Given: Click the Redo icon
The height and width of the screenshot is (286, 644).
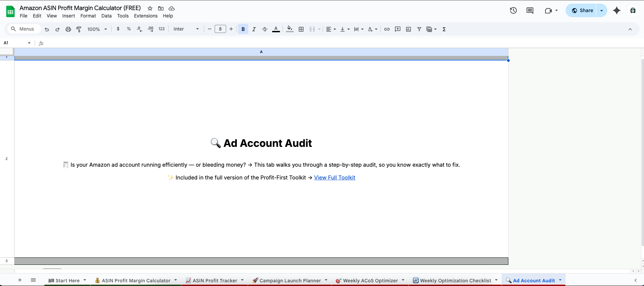Looking at the screenshot, I should tap(58, 29).
